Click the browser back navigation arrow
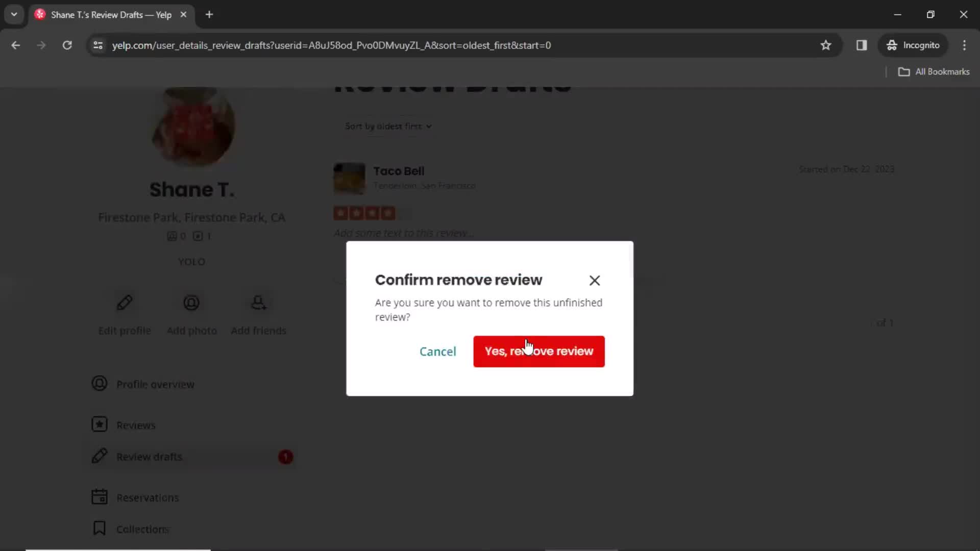The height and width of the screenshot is (551, 980). point(16,45)
